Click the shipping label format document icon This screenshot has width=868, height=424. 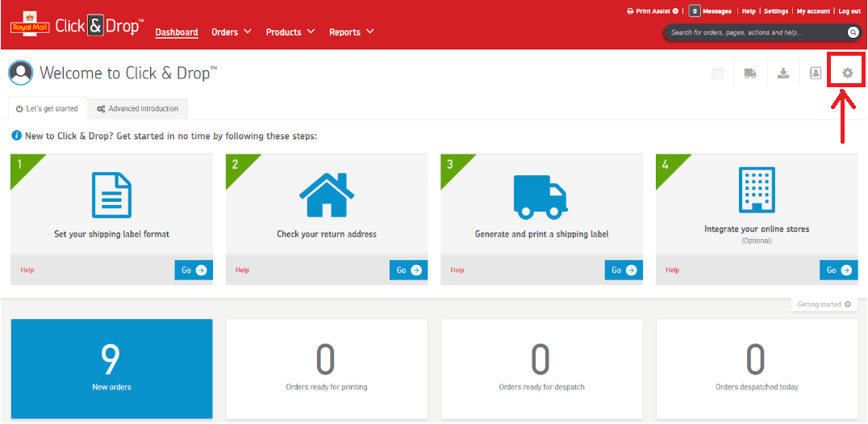[x=111, y=195]
